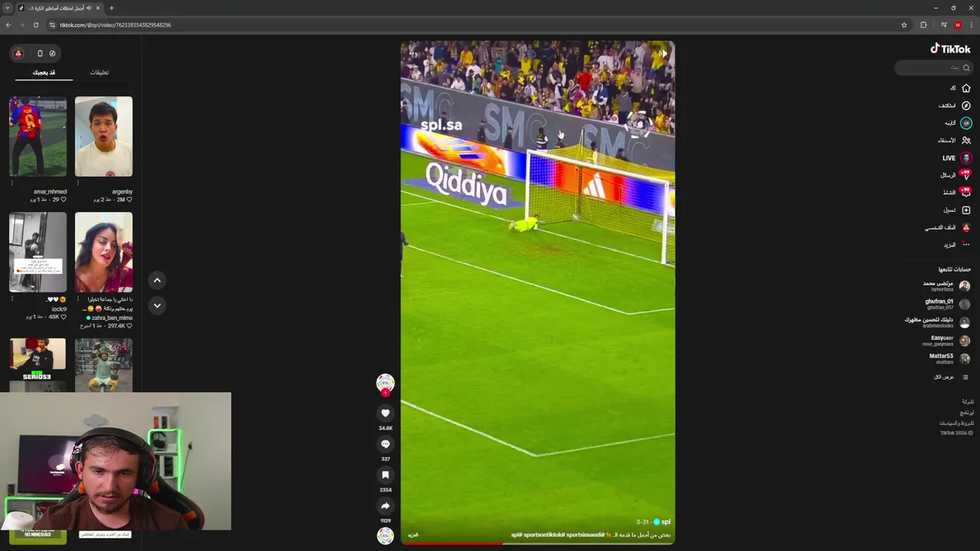The width and height of the screenshot is (980, 551).
Task: Go back in browser history
Action: (x=8, y=24)
